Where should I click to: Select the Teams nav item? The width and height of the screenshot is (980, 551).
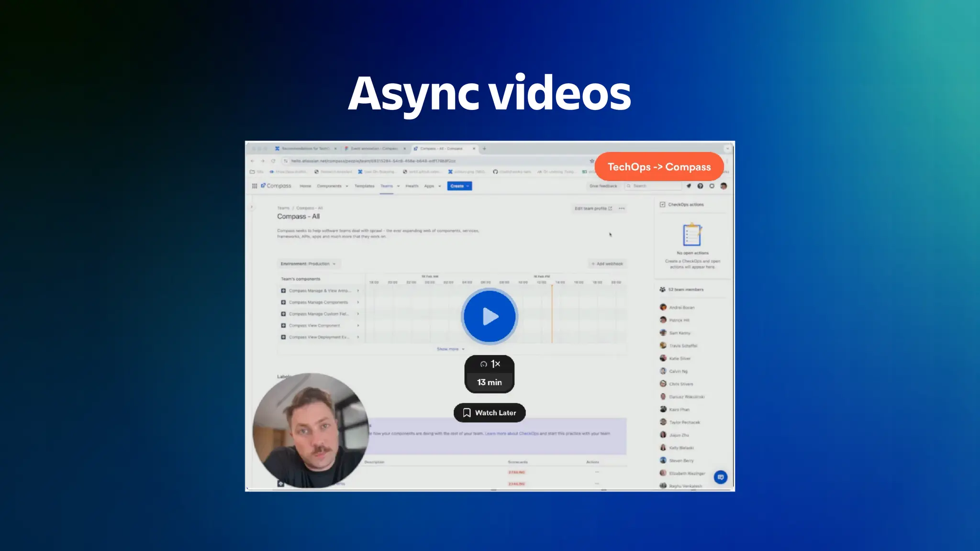click(x=387, y=186)
